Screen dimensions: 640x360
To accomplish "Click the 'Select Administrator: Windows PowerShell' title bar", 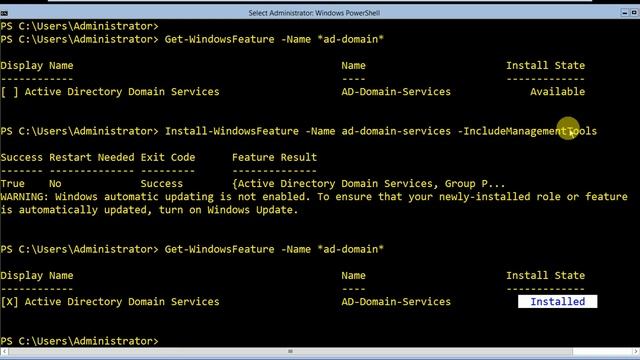I will pyautogui.click(x=314, y=13).
